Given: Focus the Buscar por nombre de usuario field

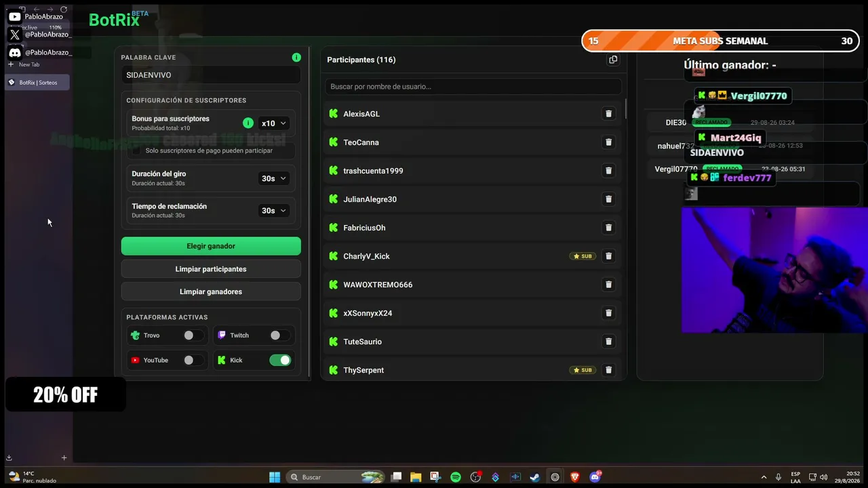Looking at the screenshot, I should 473,87.
